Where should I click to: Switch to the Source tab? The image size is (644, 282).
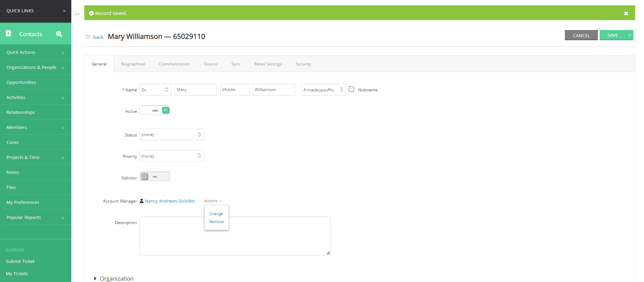[x=210, y=64]
